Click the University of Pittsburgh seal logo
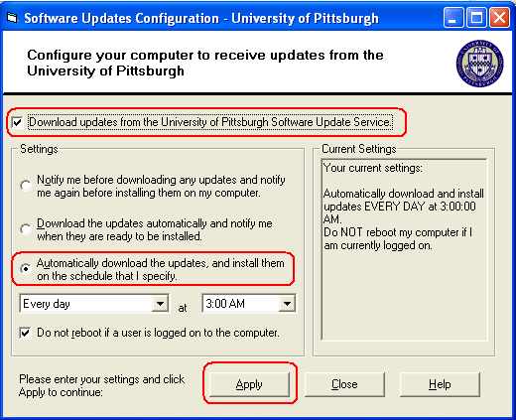Image resolution: width=516 pixels, height=420 pixels. click(480, 64)
